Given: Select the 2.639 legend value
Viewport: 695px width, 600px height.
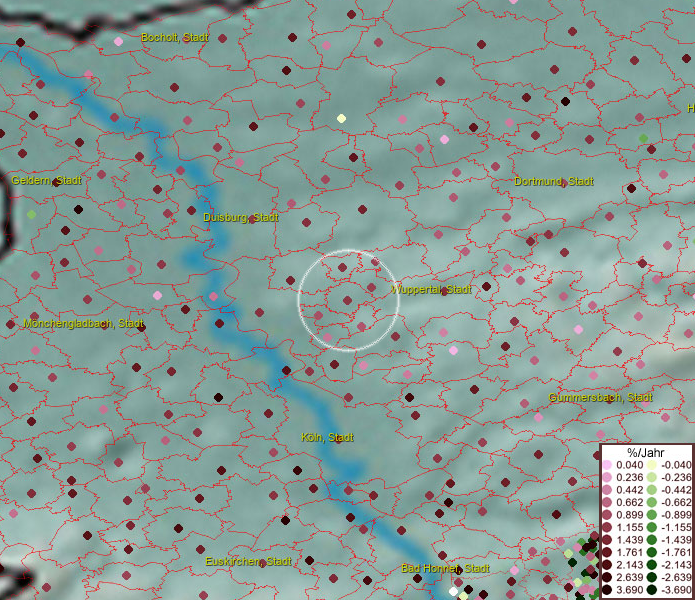Looking at the screenshot, I should (x=629, y=577).
